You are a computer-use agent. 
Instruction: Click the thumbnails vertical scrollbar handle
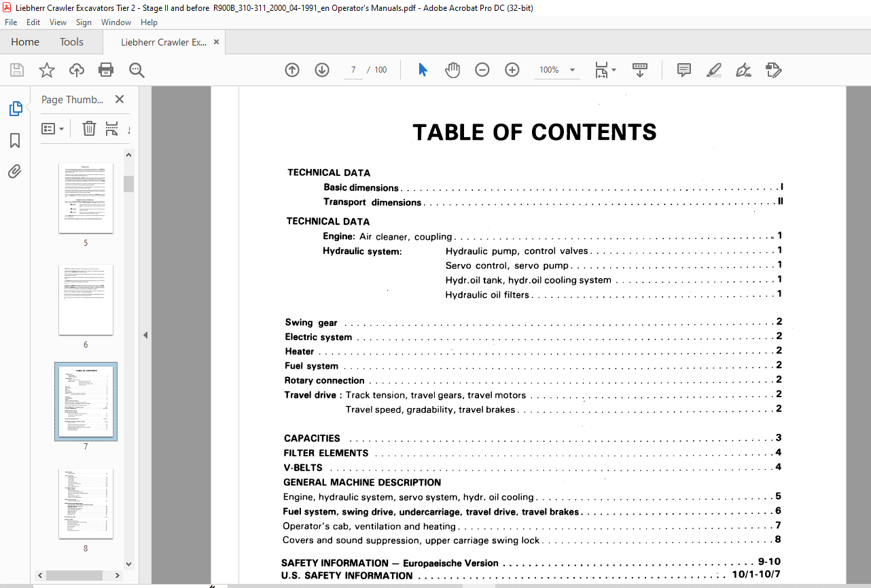pos(128,183)
